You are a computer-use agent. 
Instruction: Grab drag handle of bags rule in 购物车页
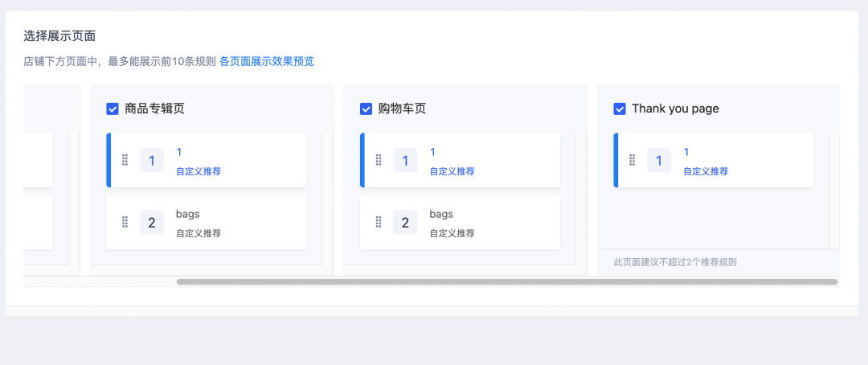click(x=379, y=222)
